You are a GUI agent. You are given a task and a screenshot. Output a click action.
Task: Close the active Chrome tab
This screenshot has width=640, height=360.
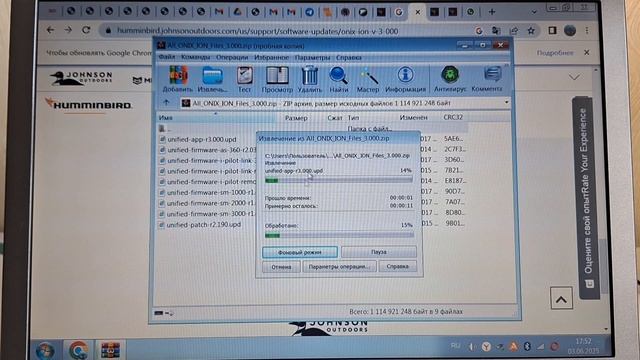(x=418, y=12)
